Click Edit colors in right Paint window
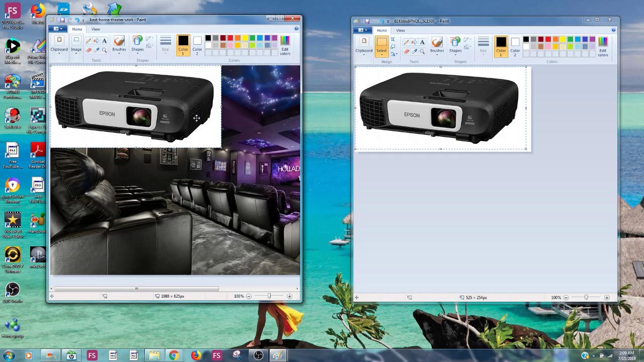 603,47
